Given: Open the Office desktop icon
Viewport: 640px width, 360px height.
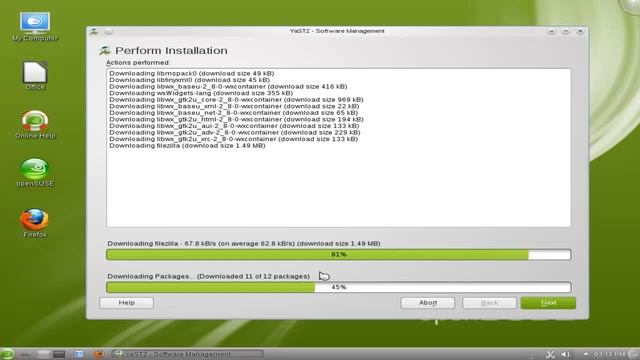Looking at the screenshot, I should coord(35,76).
